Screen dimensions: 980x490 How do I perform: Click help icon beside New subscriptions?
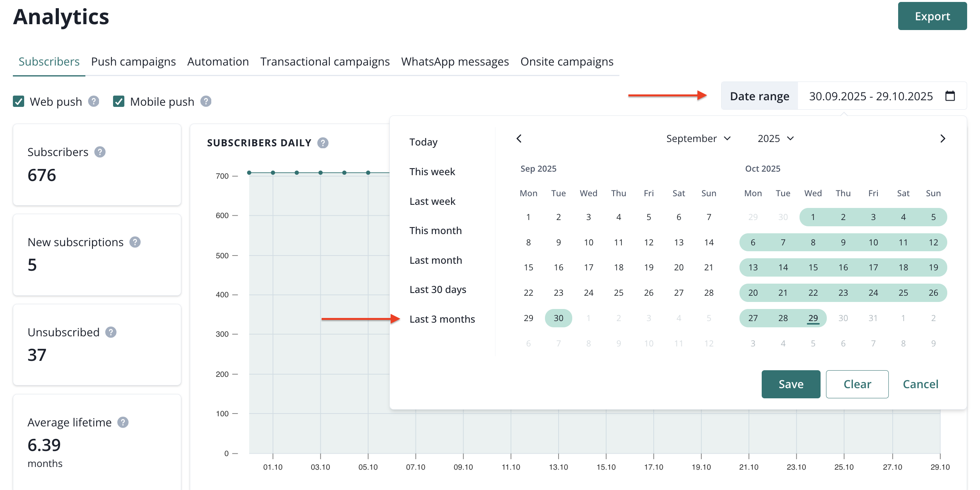coord(135,242)
